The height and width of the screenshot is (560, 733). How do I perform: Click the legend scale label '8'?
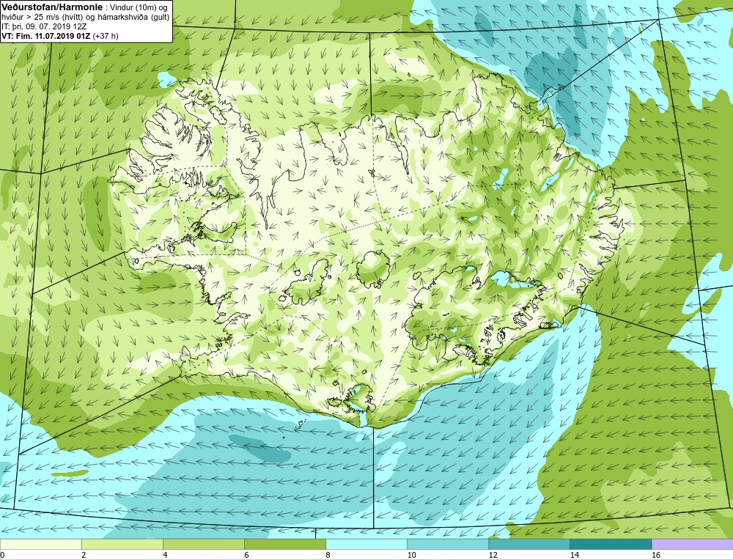point(328,555)
